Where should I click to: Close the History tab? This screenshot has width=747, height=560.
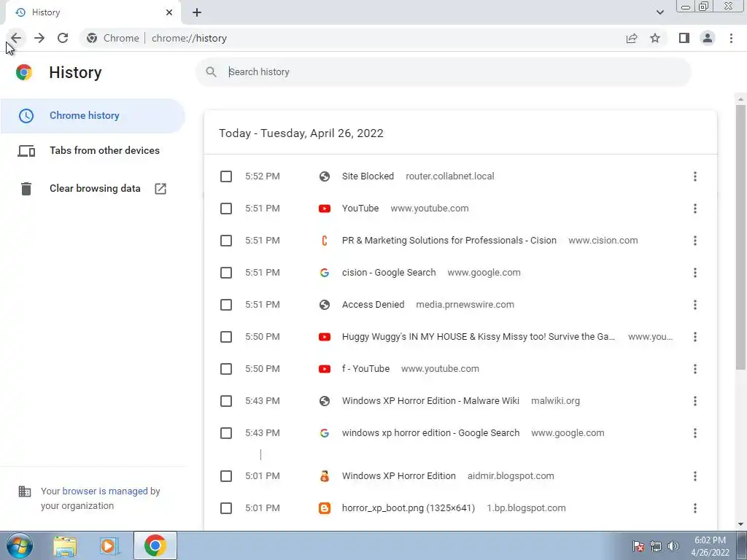click(x=169, y=12)
